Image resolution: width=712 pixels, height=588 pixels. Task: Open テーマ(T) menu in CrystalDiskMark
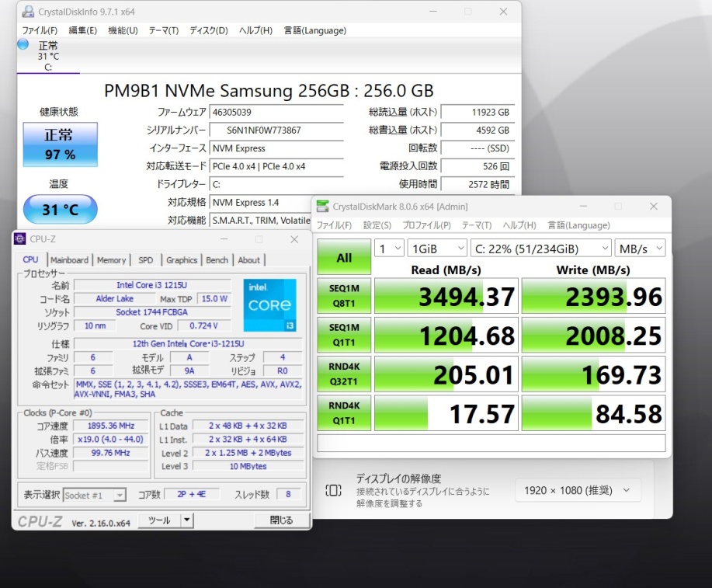click(x=477, y=225)
